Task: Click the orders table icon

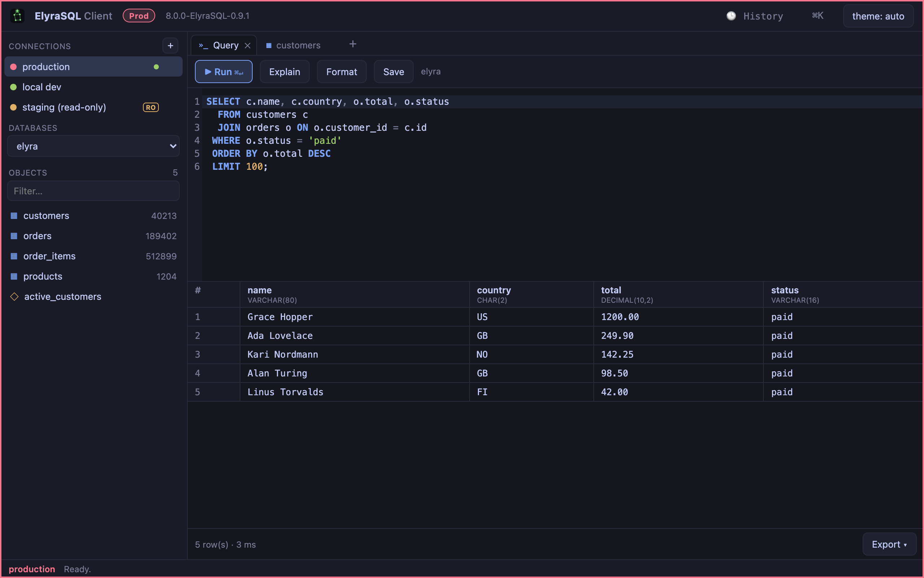Action: click(14, 236)
